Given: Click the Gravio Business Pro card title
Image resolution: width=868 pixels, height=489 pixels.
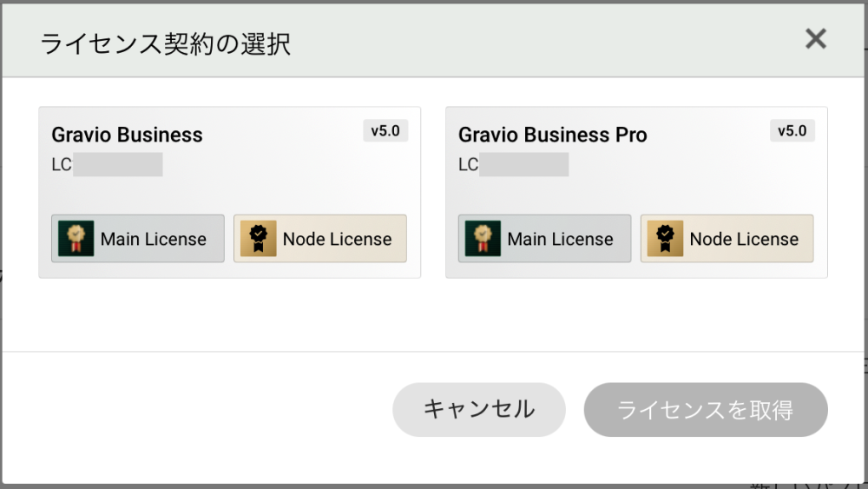Looking at the screenshot, I should [x=552, y=135].
